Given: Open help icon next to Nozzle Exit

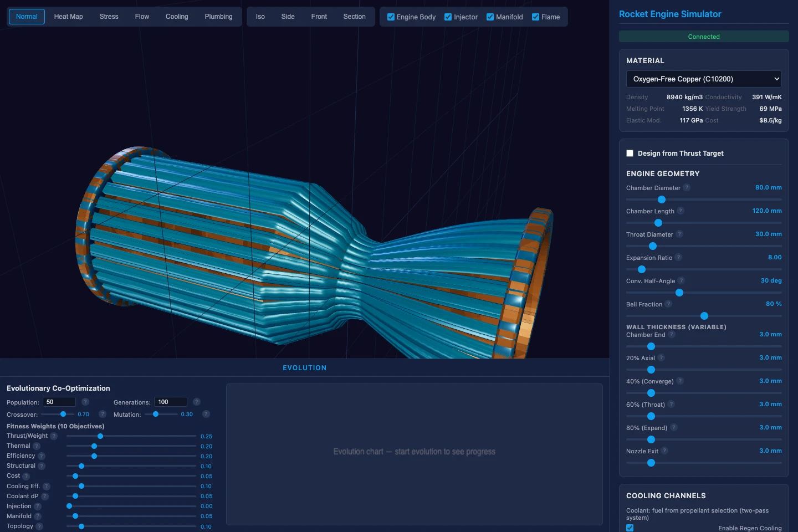Looking at the screenshot, I should pyautogui.click(x=664, y=451).
